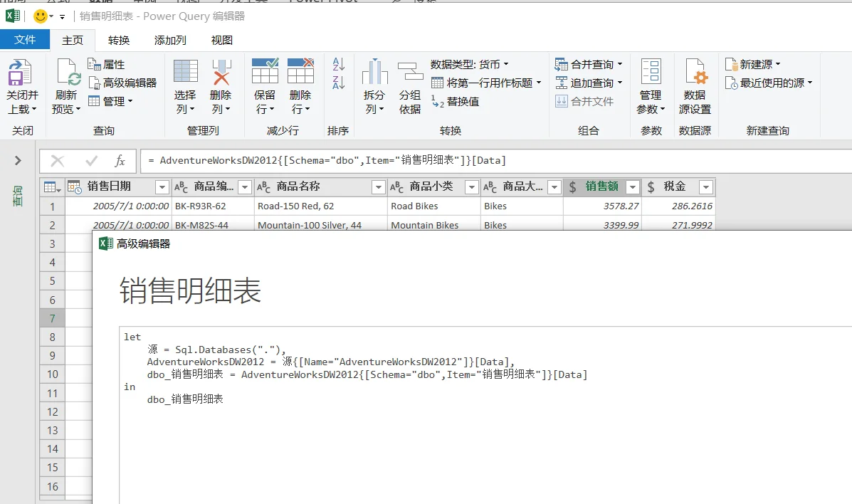
Task: Click 合并文件 (Combine Files)
Action: [x=584, y=101]
